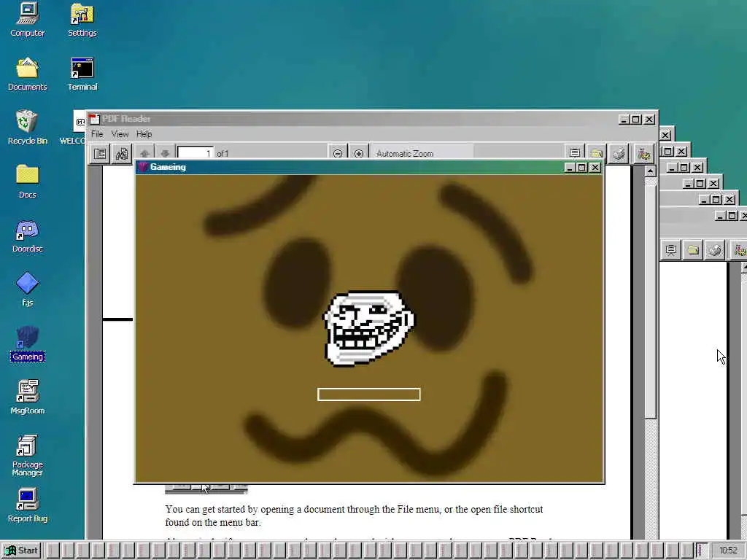Minimize the Gameing window
Image resolution: width=747 pixels, height=560 pixels.
[x=570, y=168]
